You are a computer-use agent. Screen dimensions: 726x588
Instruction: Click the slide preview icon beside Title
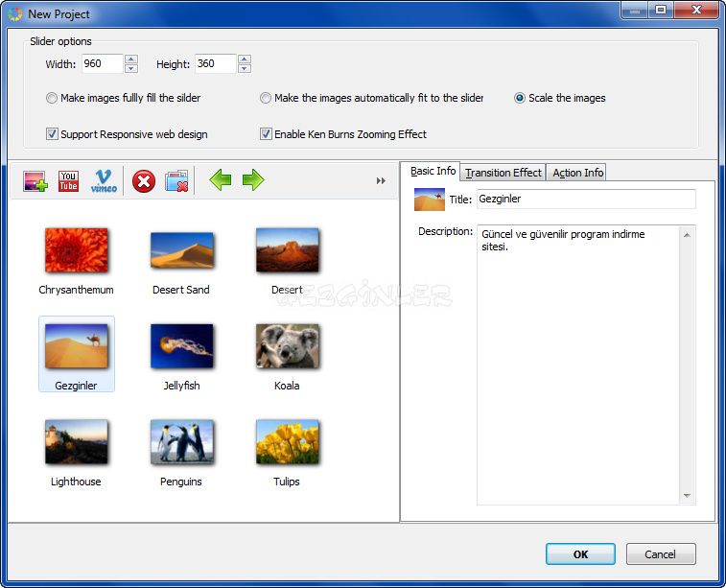(430, 200)
